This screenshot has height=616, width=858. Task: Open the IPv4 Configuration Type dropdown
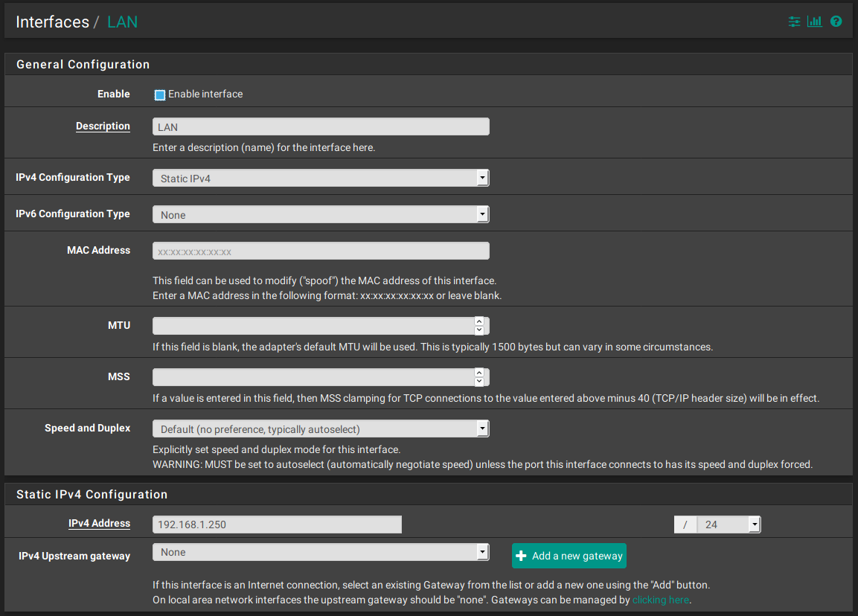tap(321, 178)
